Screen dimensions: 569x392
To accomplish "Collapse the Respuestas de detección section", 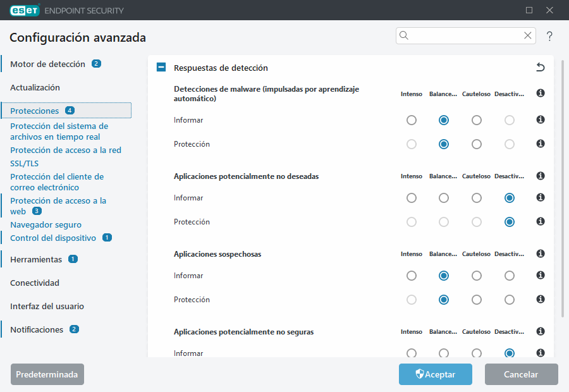I will pyautogui.click(x=161, y=67).
